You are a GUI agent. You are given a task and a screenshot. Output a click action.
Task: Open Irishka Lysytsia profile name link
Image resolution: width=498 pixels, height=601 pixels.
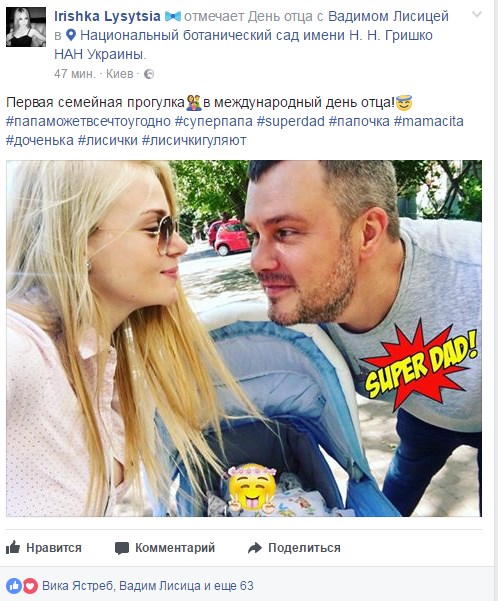pyautogui.click(x=107, y=16)
